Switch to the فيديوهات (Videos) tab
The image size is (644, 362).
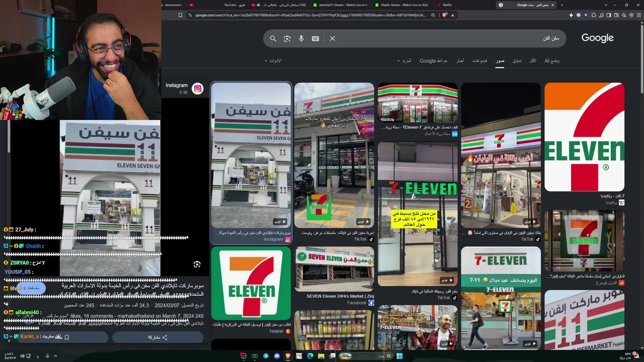(x=479, y=61)
